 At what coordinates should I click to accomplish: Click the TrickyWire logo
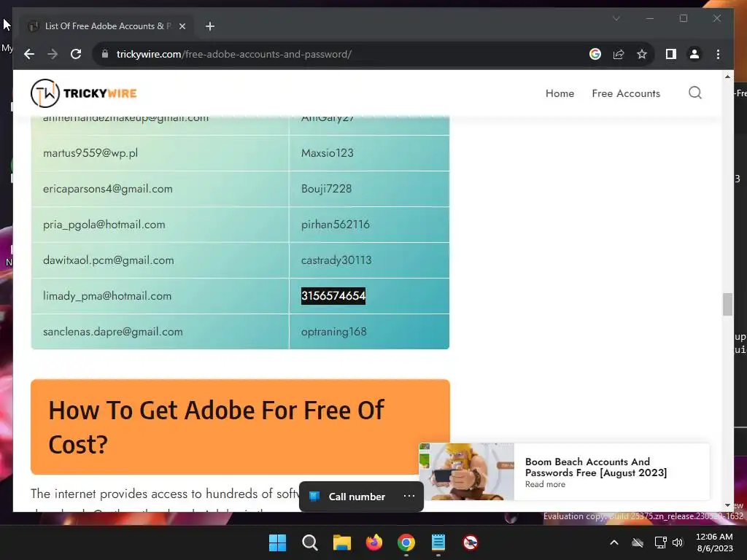pos(84,93)
